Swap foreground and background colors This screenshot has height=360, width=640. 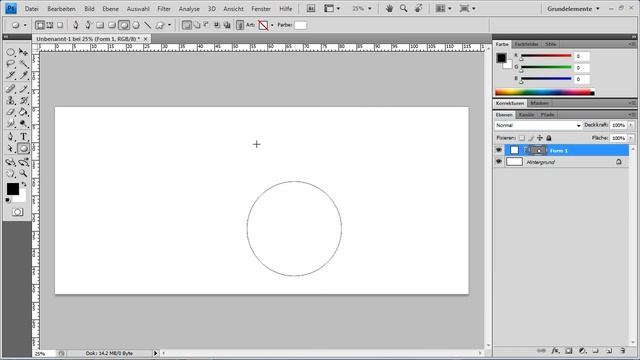pos(24,184)
